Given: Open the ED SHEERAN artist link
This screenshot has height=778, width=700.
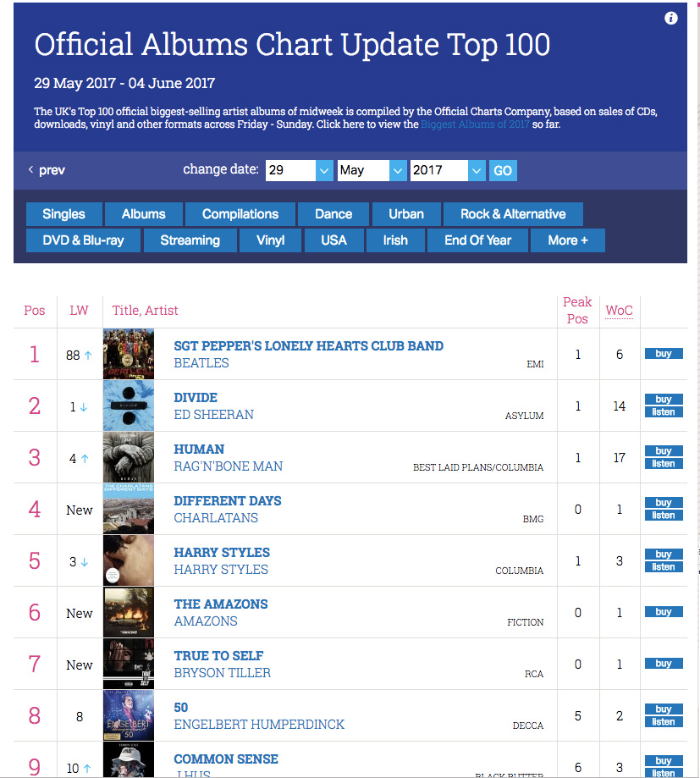Looking at the screenshot, I should pyautogui.click(x=214, y=415).
